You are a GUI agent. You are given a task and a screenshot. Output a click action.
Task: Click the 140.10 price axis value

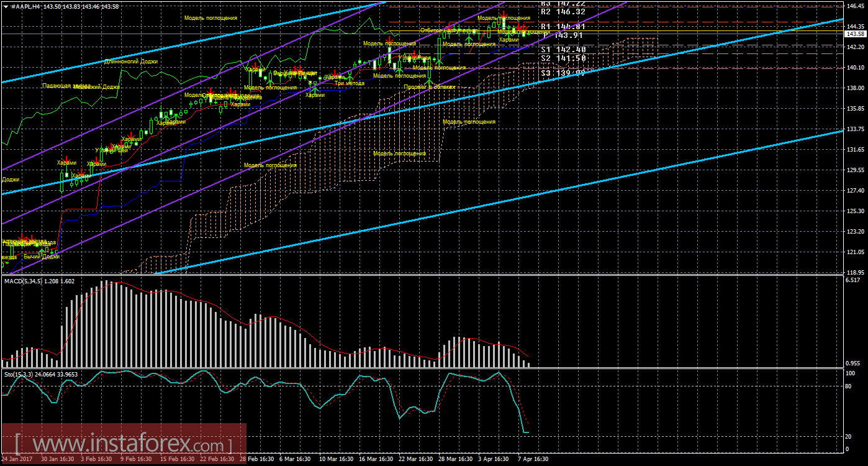click(x=856, y=67)
